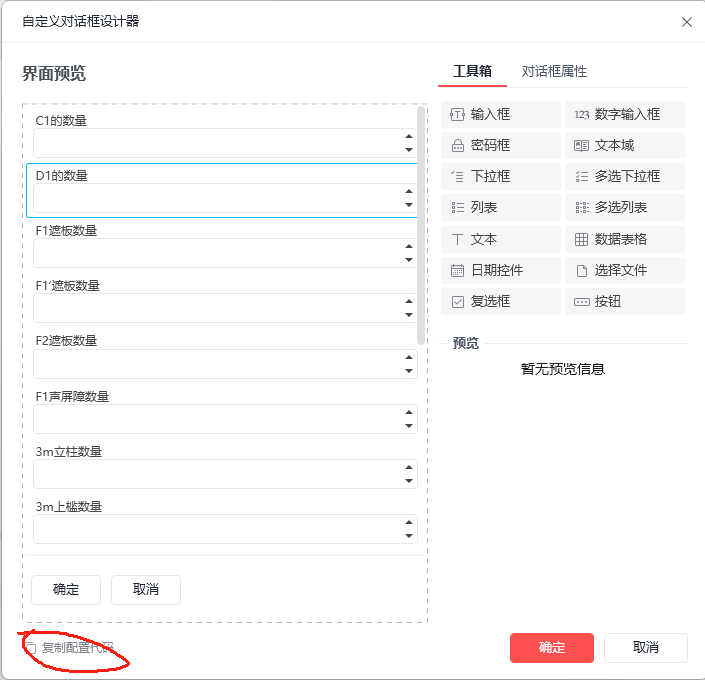Viewport: 705px width, 680px height.
Task: Add a 数字输入框 from the toolbox
Action: pos(625,114)
